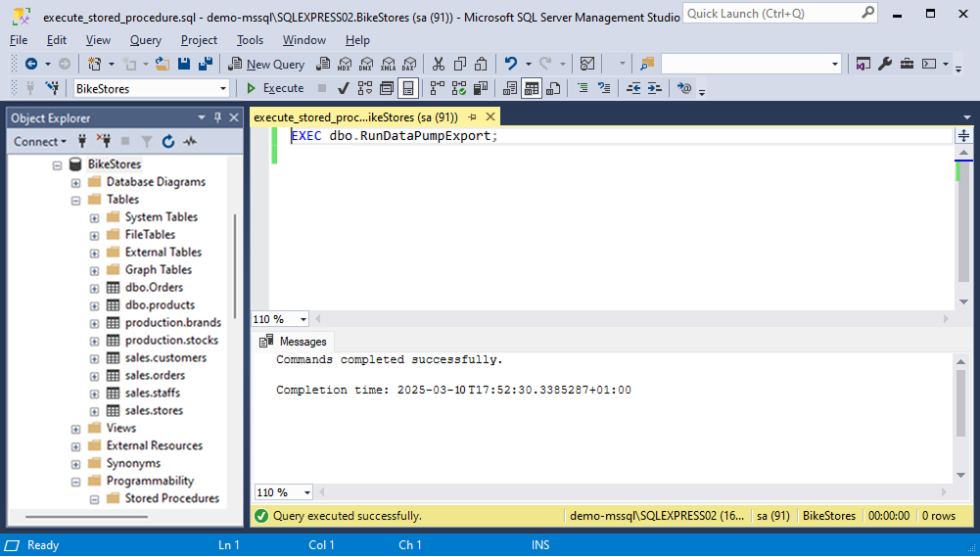Image resolution: width=980 pixels, height=557 pixels.
Task: Click the New Query button
Action: [x=267, y=64]
